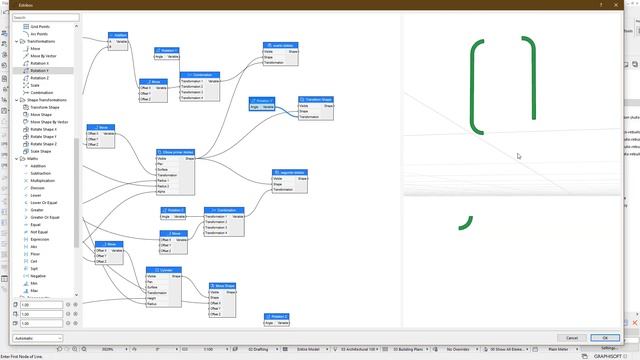The image size is (640, 360).
Task: Select the Addition tree item
Action: 38,166
